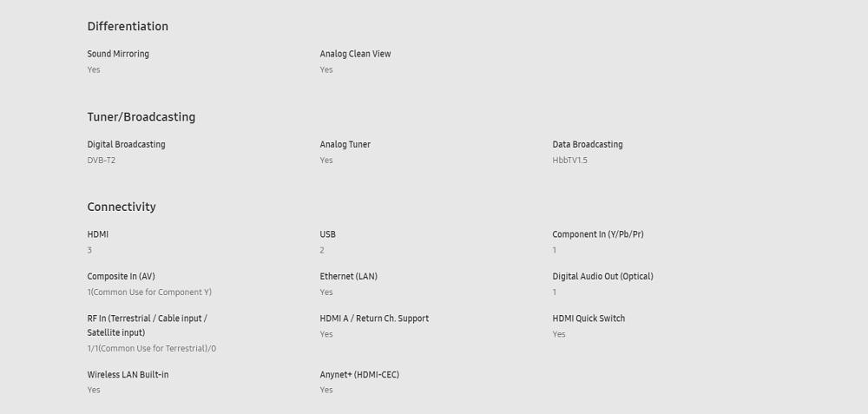
Task: Select the Sound Mirroring spec label
Action: pyautogui.click(x=118, y=54)
